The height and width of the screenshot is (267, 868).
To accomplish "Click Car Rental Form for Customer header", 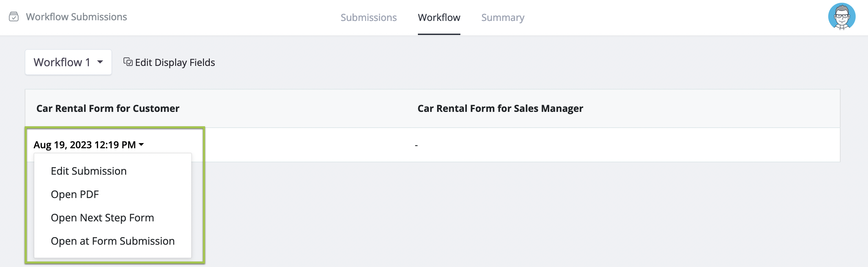I will pos(108,108).
